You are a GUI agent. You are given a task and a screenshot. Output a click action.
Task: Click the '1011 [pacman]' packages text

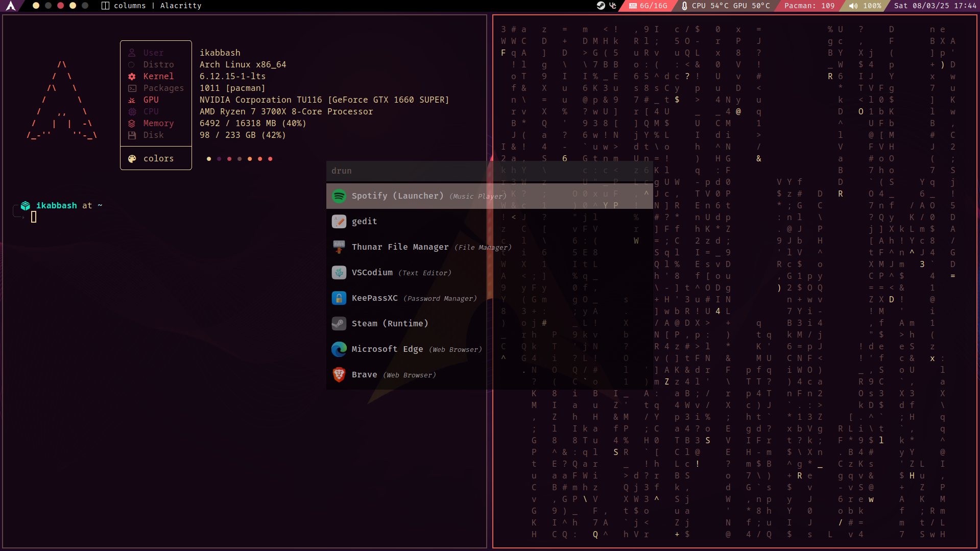(233, 88)
